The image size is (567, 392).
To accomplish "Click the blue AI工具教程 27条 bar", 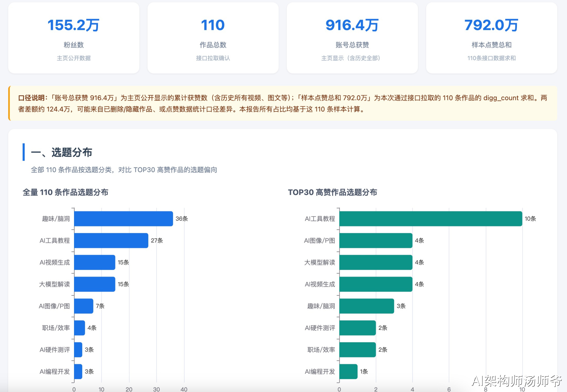I will (111, 240).
